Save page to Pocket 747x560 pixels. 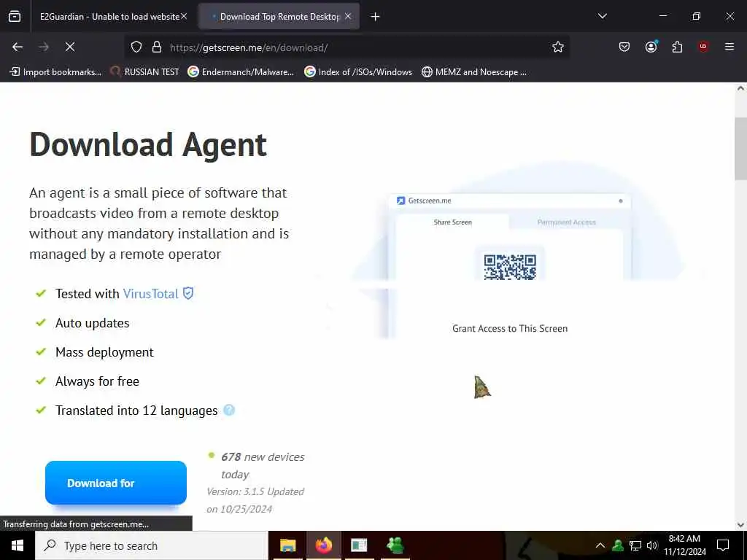(624, 47)
